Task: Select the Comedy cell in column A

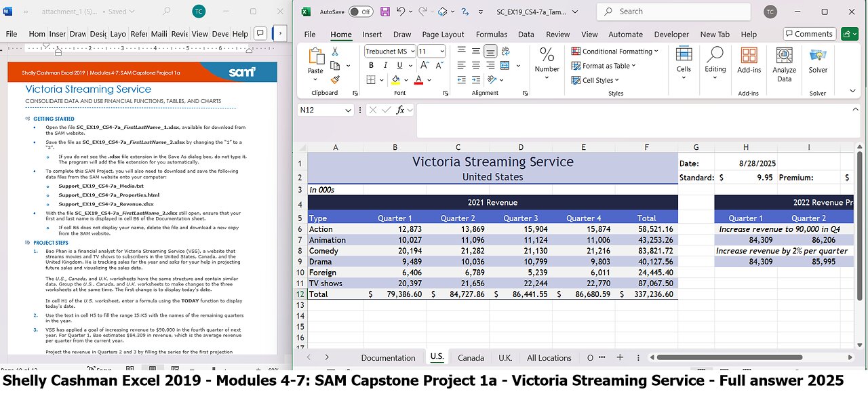Action: (x=335, y=251)
